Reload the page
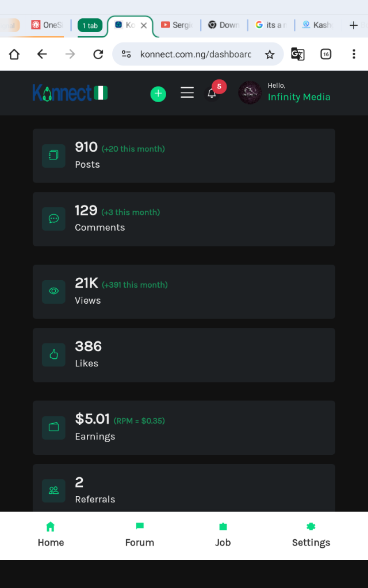 click(98, 55)
